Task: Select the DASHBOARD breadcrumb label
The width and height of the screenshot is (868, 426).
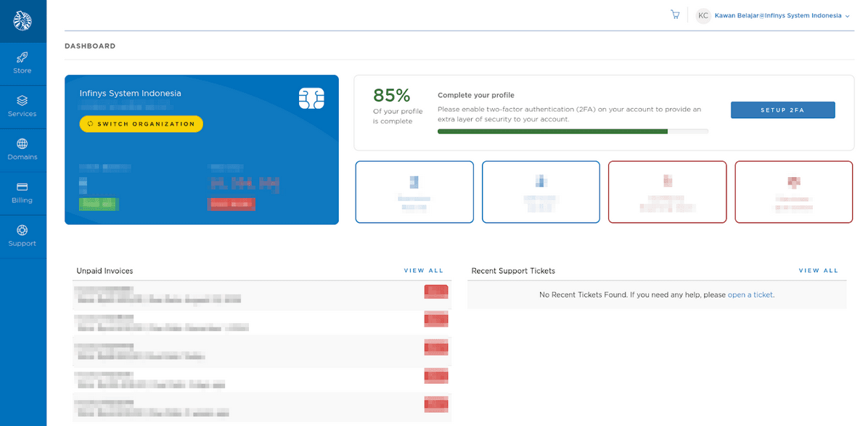Action: pyautogui.click(x=90, y=45)
